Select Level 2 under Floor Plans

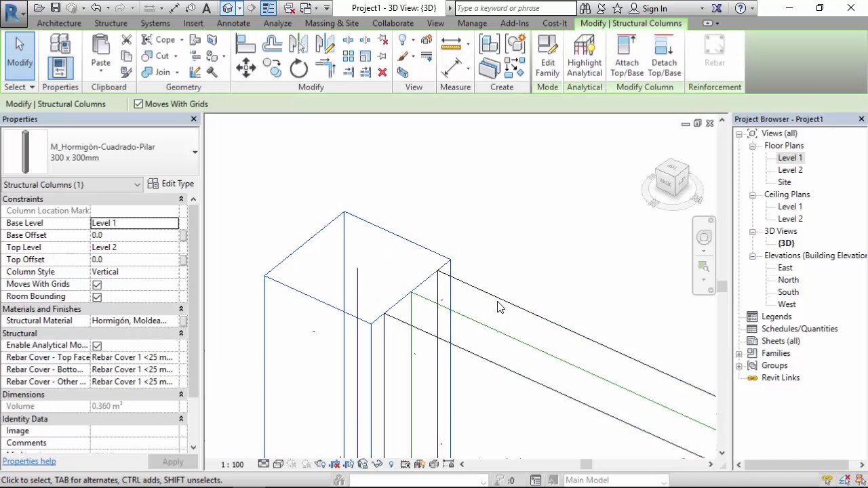pos(790,170)
